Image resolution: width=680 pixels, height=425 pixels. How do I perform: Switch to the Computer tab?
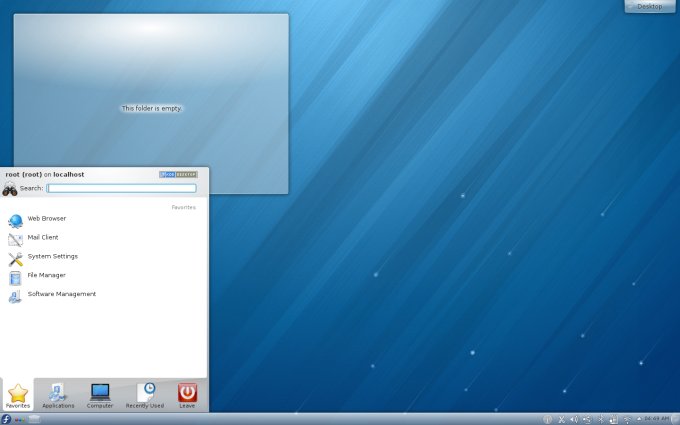pyautogui.click(x=100, y=396)
